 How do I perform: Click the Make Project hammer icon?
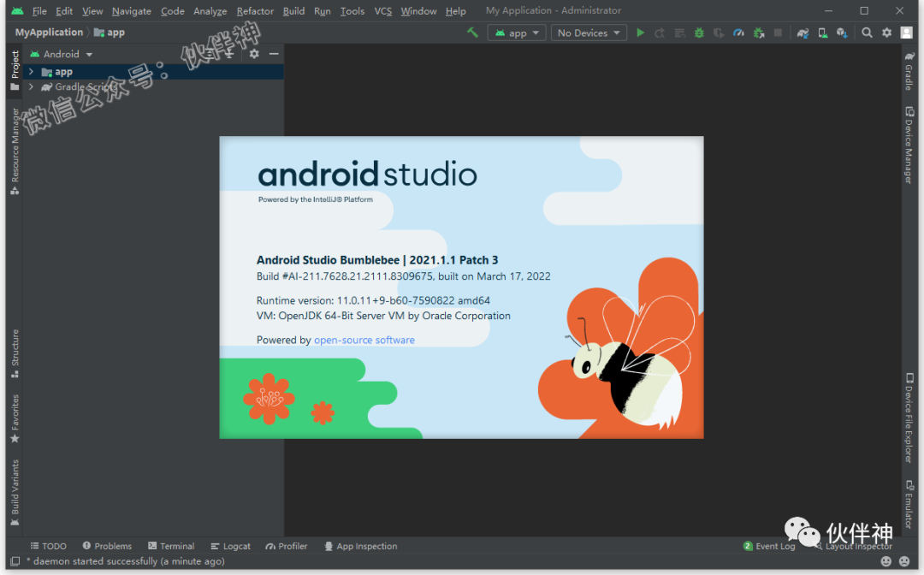(x=472, y=33)
